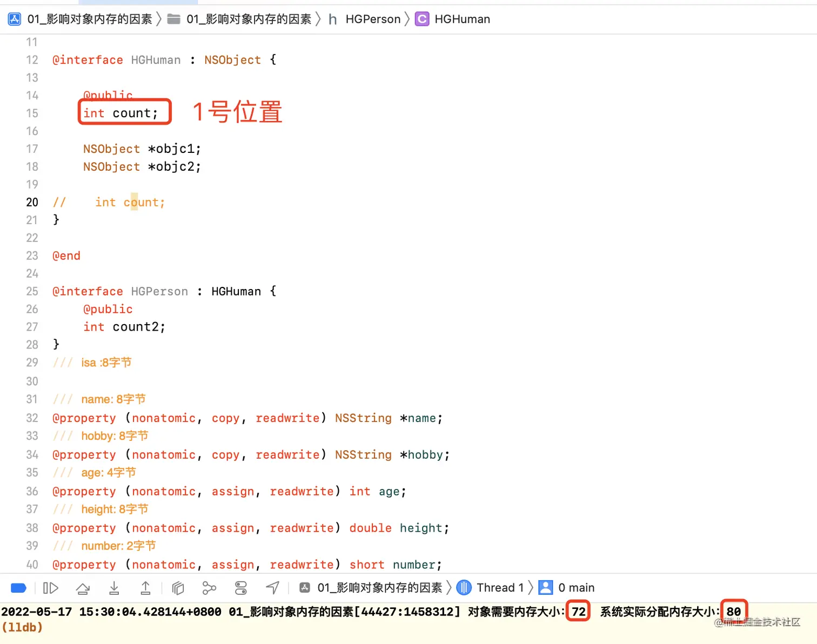Screen dimensions: 817x644
Task: Click commented 'int count;' on line 20
Action: click(130, 203)
